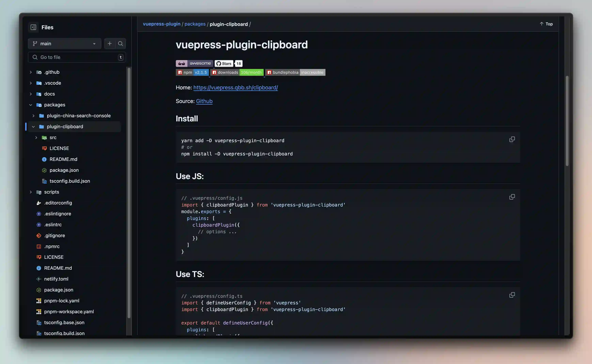Image resolution: width=592 pixels, height=364 pixels.
Task: Click the netlify.toml file icon
Action: point(39,279)
